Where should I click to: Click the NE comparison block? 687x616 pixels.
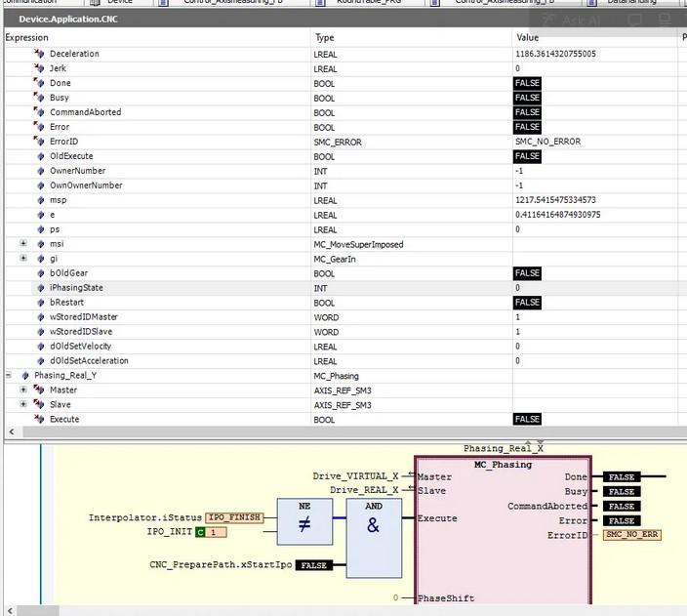[x=303, y=525]
